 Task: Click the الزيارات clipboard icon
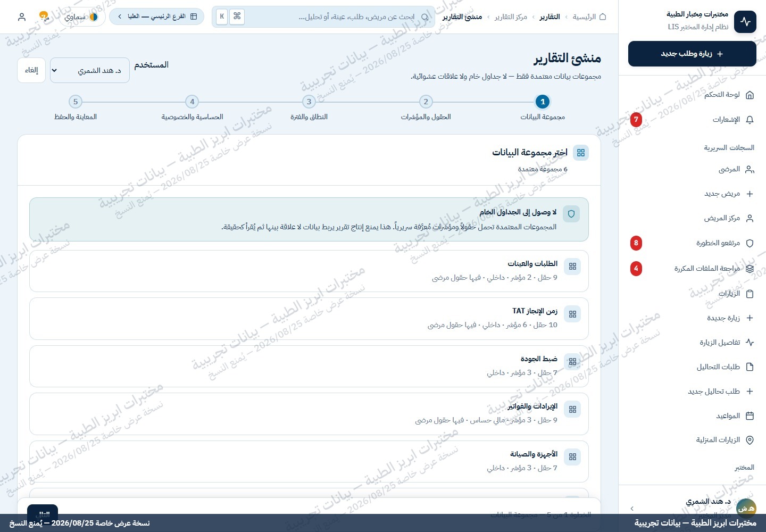coord(750,294)
